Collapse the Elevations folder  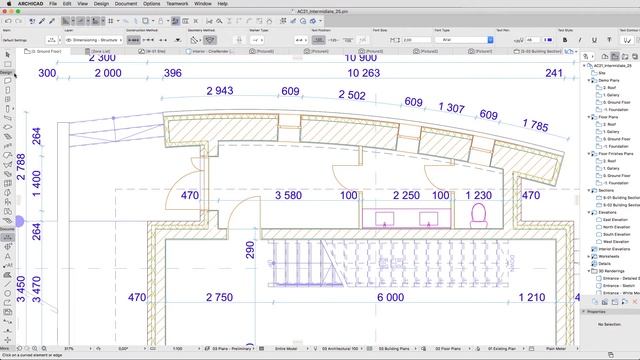589,213
